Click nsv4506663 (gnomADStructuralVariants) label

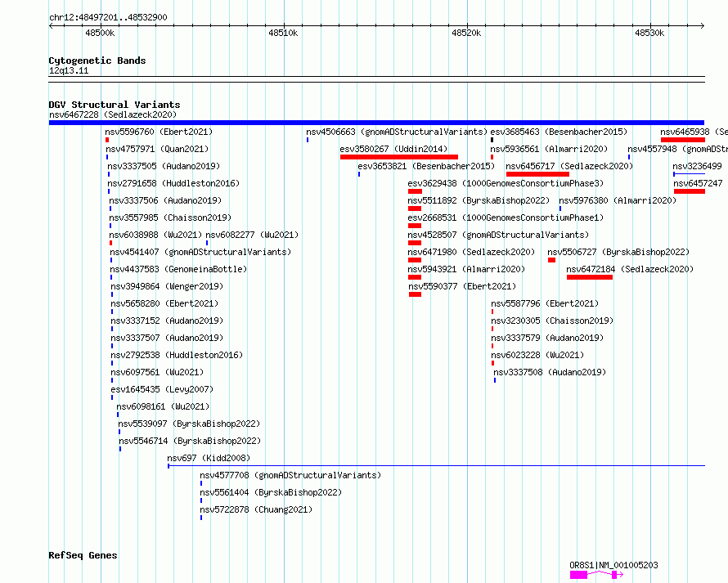pyautogui.click(x=397, y=132)
